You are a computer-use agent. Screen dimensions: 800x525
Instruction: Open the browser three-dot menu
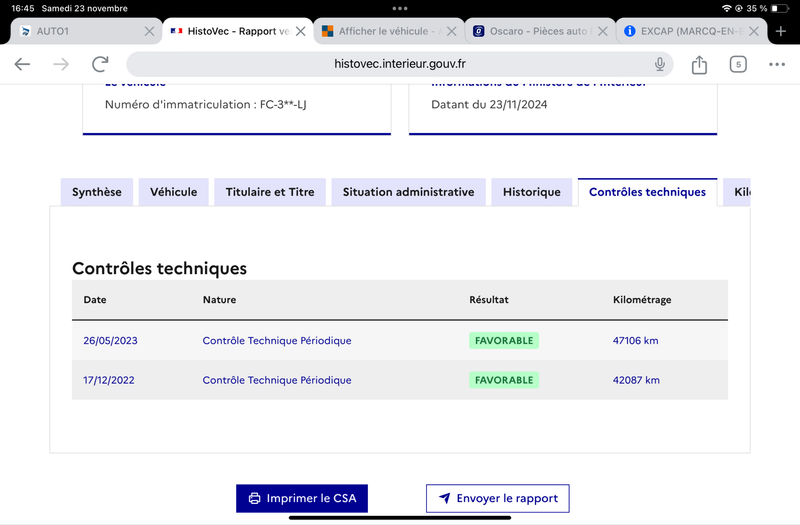[x=777, y=64]
